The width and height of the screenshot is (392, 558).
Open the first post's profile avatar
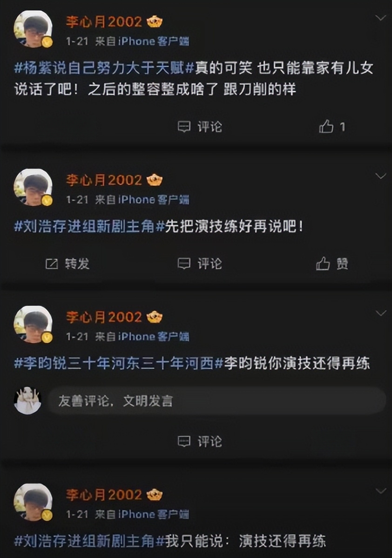click(x=33, y=29)
